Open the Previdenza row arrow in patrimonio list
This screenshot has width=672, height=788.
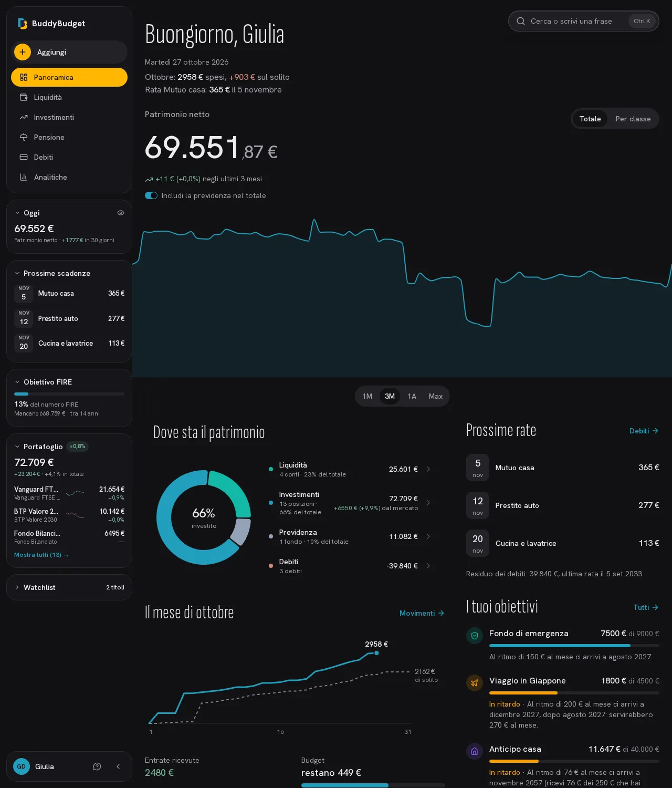click(x=428, y=536)
